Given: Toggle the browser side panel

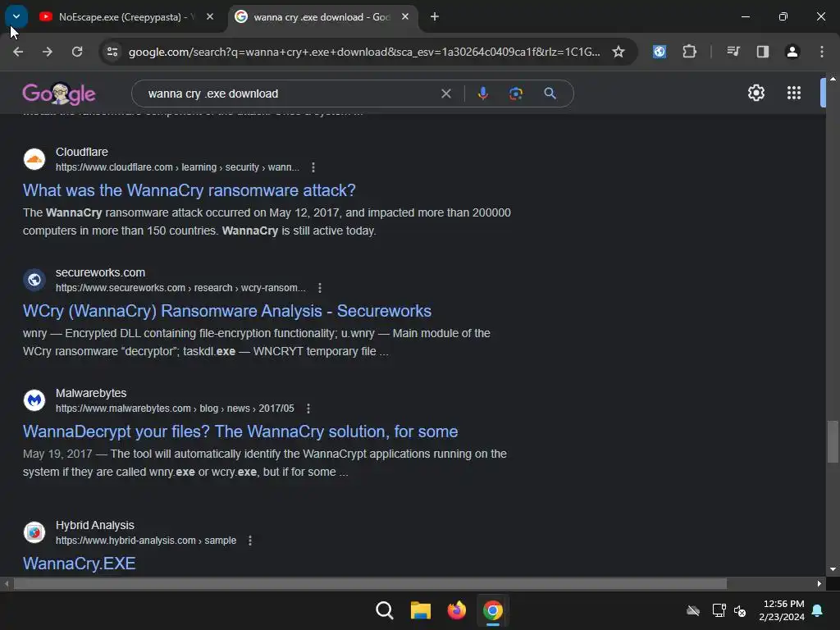Looking at the screenshot, I should tap(763, 52).
